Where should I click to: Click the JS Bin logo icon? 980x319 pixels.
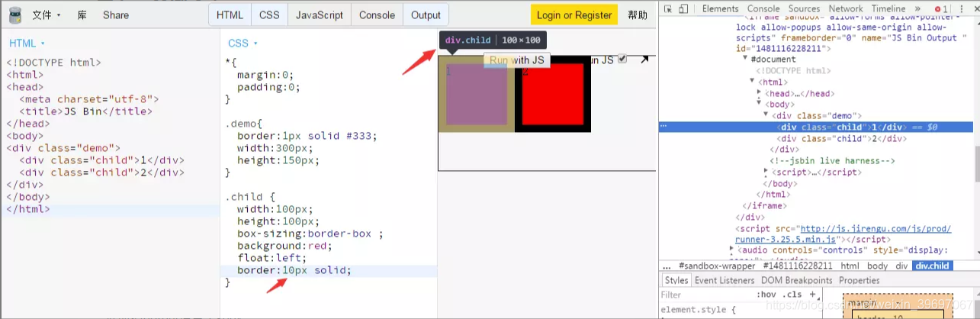click(15, 14)
